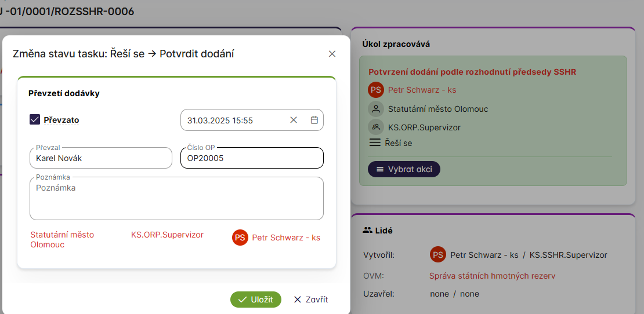Click the PS avatar in task panel
Image resolution: width=644 pixels, height=314 pixels.
[x=376, y=90]
